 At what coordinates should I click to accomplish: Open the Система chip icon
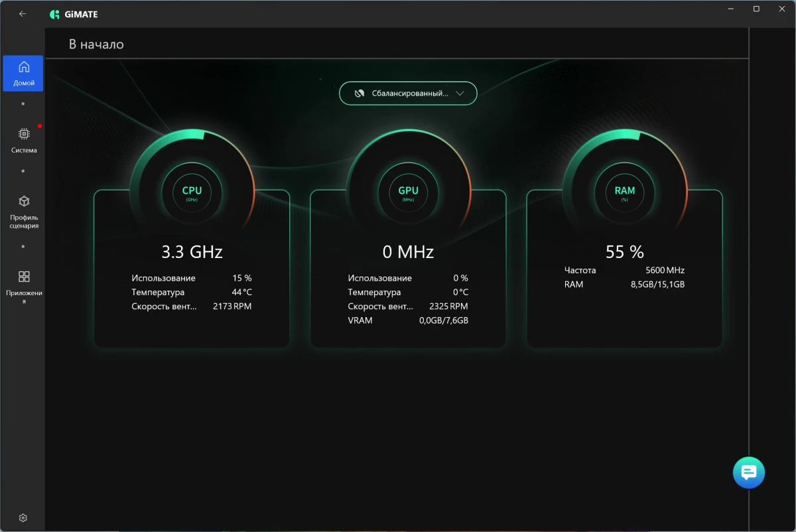24,134
